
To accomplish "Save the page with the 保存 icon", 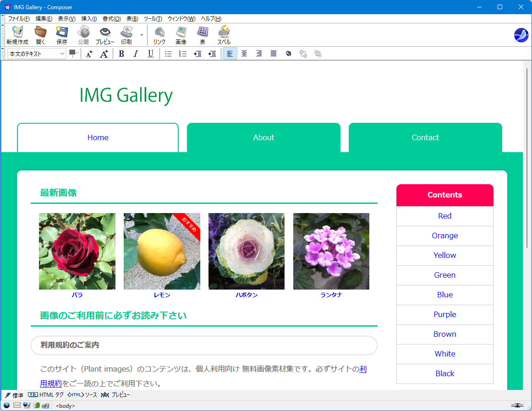I will click(x=62, y=35).
